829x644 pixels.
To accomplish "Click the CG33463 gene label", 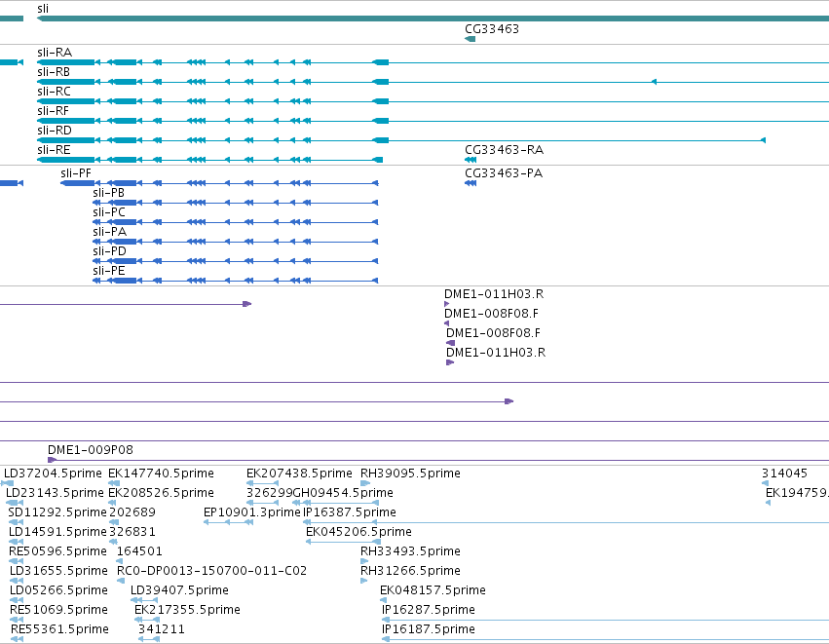I will click(x=492, y=29).
